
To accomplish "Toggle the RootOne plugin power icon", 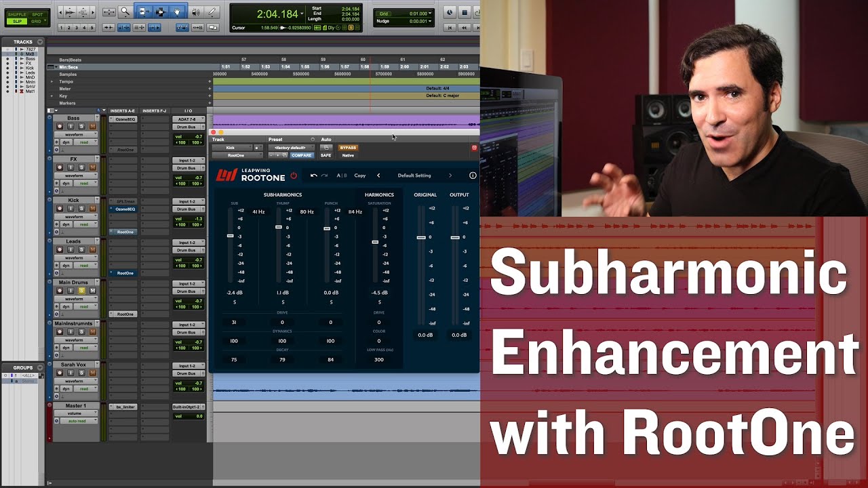I will pos(294,176).
